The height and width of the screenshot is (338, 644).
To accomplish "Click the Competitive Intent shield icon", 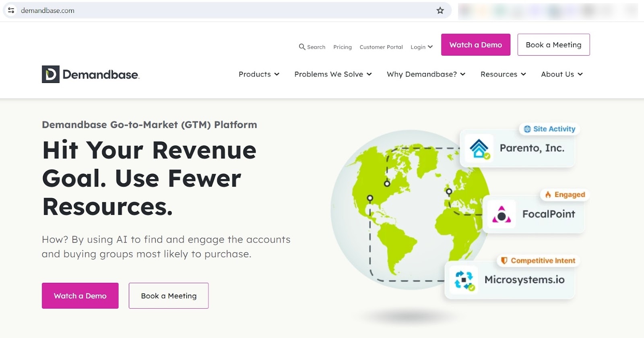I will pos(504,261).
